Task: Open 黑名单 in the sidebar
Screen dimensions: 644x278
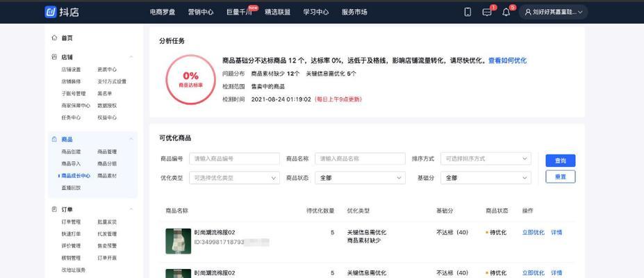Action: coord(105,94)
